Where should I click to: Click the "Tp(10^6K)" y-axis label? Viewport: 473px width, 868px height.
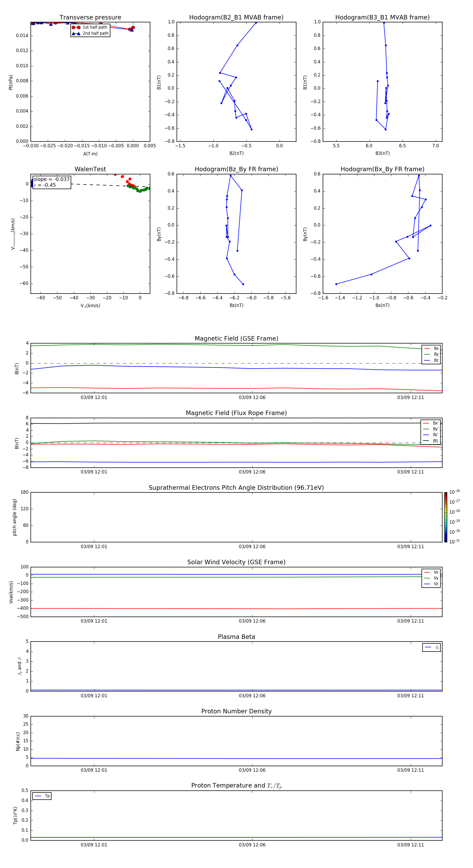point(15,815)
